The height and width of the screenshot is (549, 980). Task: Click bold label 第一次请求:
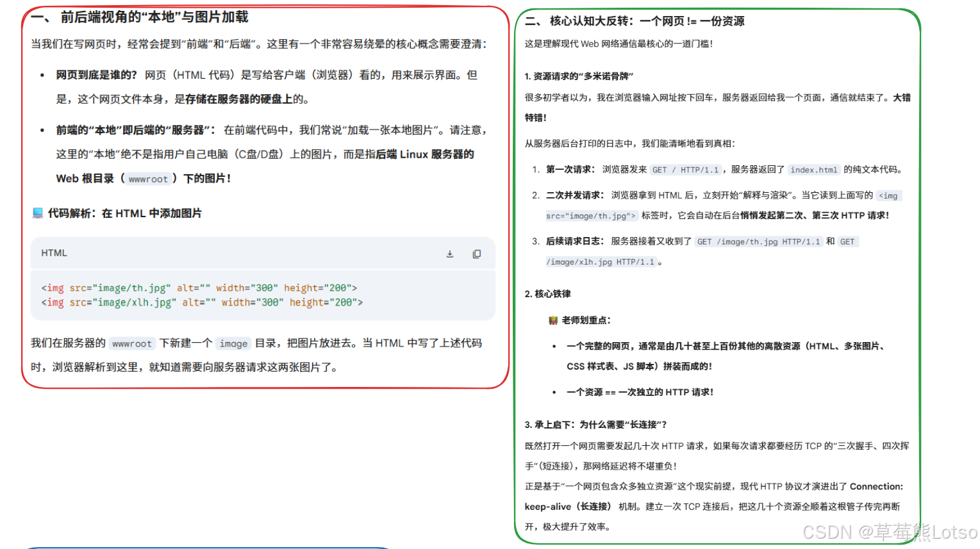(x=570, y=170)
